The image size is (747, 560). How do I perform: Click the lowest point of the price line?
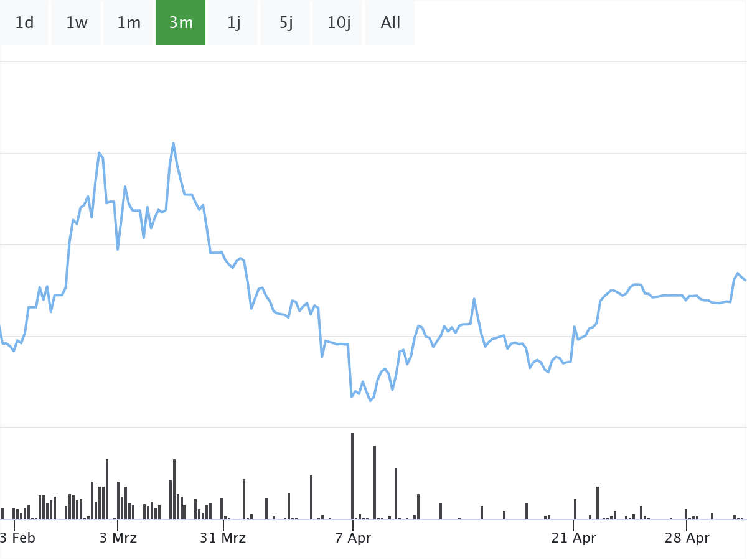coord(370,400)
